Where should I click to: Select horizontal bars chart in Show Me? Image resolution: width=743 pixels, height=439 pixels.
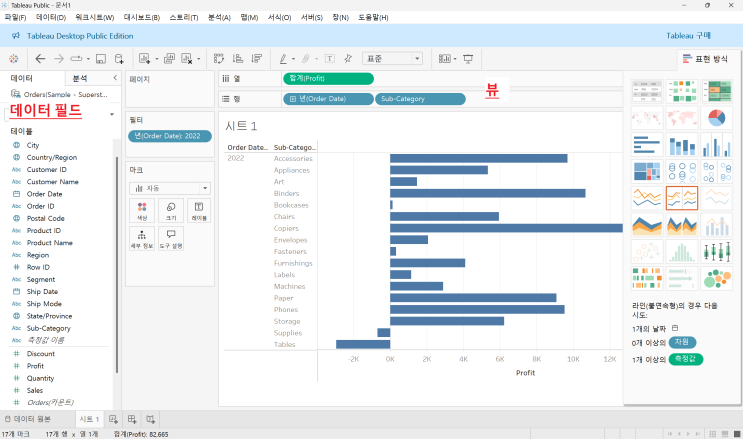[x=647, y=145]
